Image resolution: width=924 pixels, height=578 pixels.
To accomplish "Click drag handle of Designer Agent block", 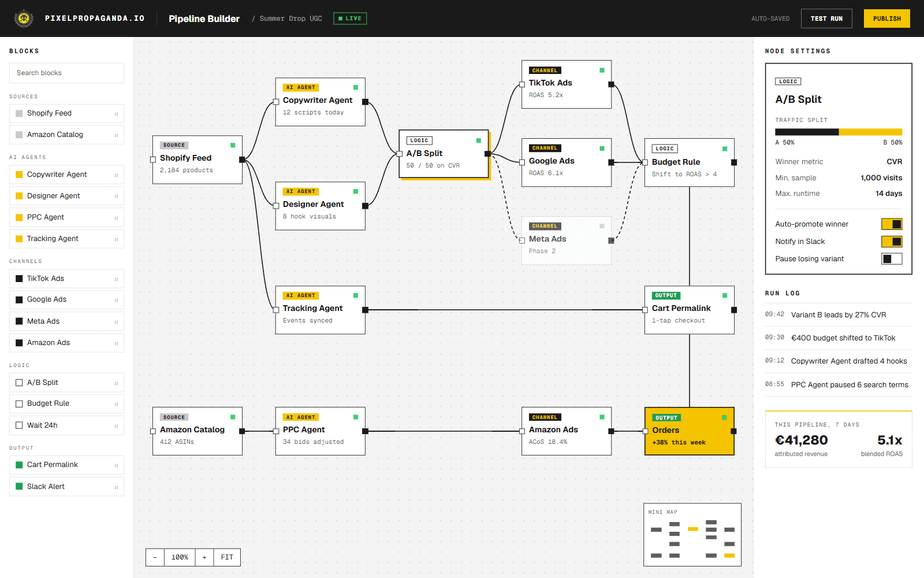I will [x=116, y=197].
